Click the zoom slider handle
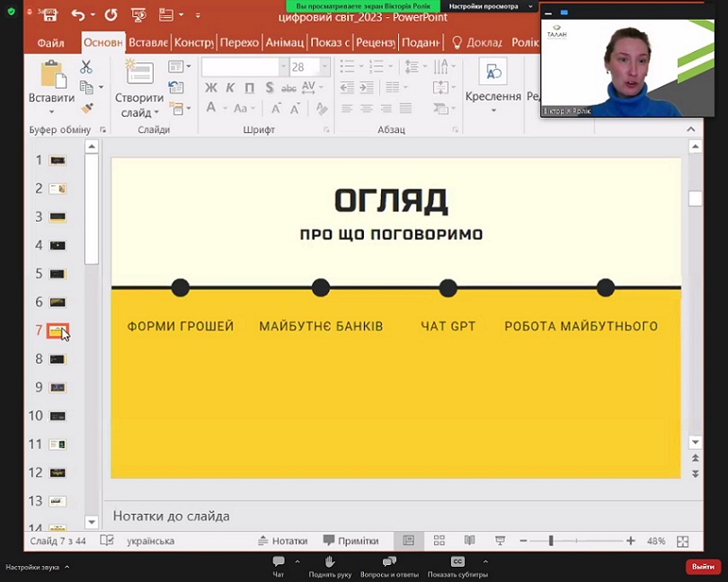728x582 pixels. click(x=551, y=541)
